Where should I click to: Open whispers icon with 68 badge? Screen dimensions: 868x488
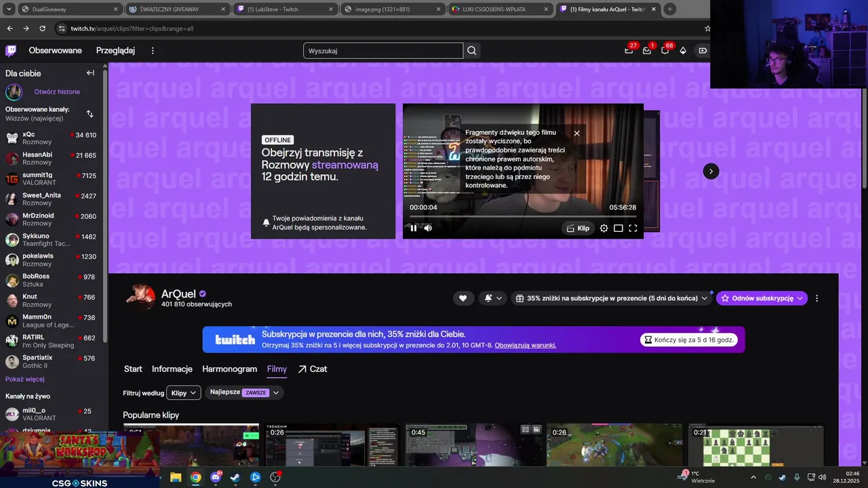click(665, 50)
